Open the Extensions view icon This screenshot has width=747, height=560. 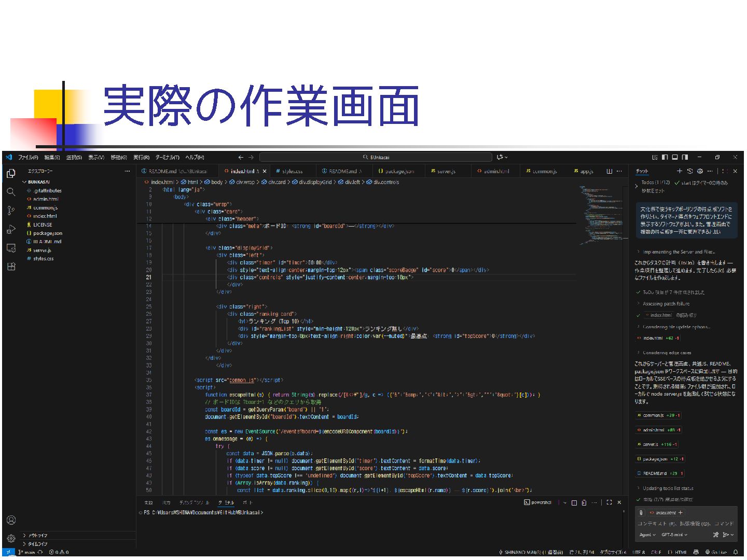[x=11, y=267]
